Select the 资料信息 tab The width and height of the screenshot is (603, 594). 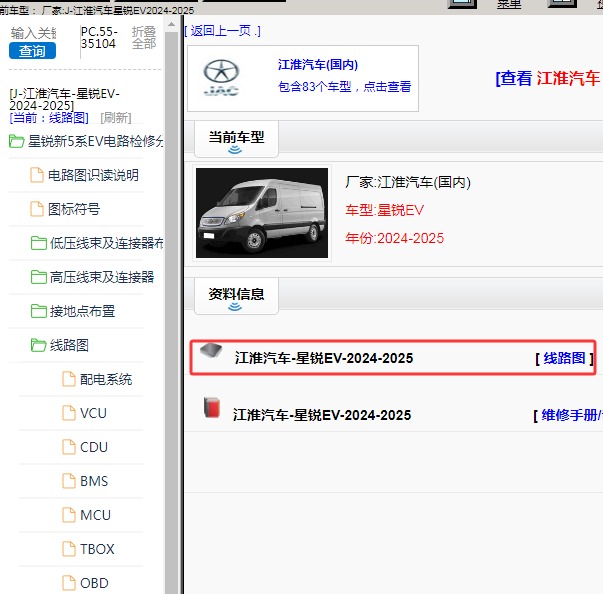[x=236, y=296]
